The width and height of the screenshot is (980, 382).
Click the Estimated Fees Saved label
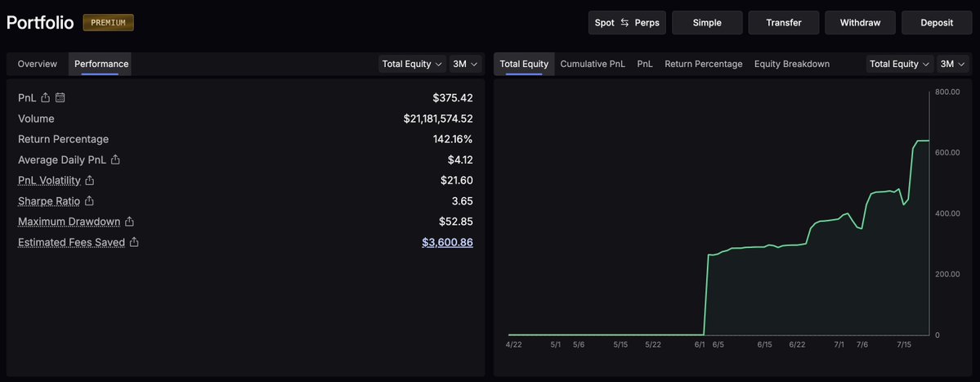[x=71, y=242]
